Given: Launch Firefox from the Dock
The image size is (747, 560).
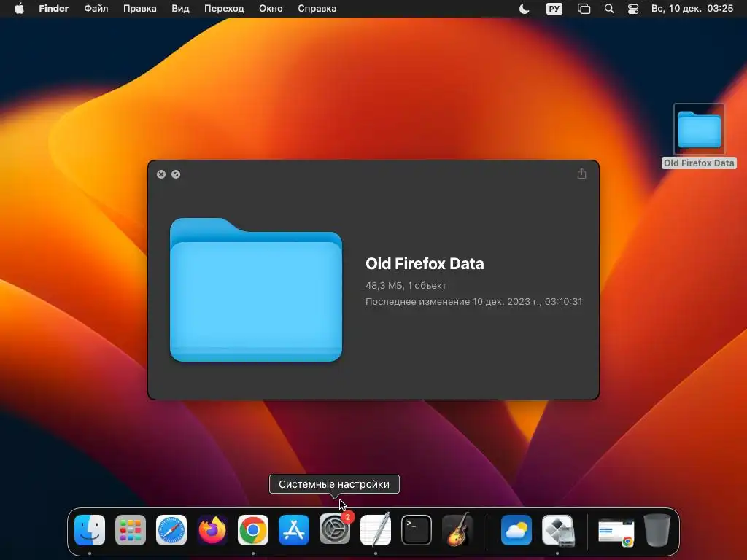Looking at the screenshot, I should tap(212, 530).
